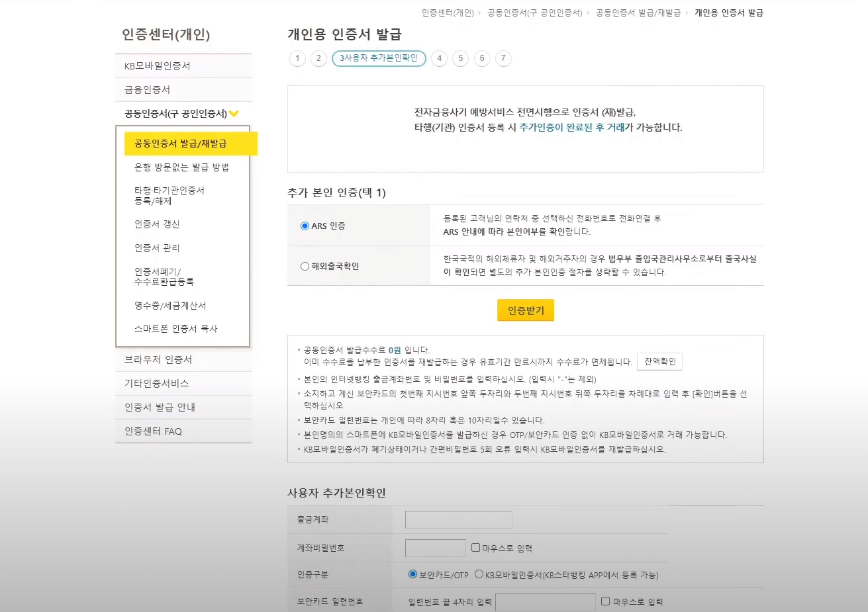Click step 7 circle indicator
The image size is (868, 612).
tap(503, 58)
